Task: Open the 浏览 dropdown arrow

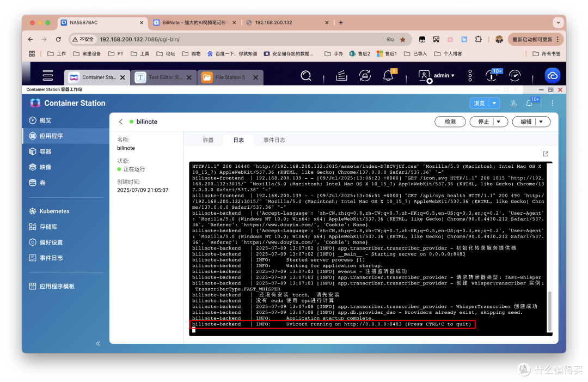Action: pyautogui.click(x=494, y=103)
